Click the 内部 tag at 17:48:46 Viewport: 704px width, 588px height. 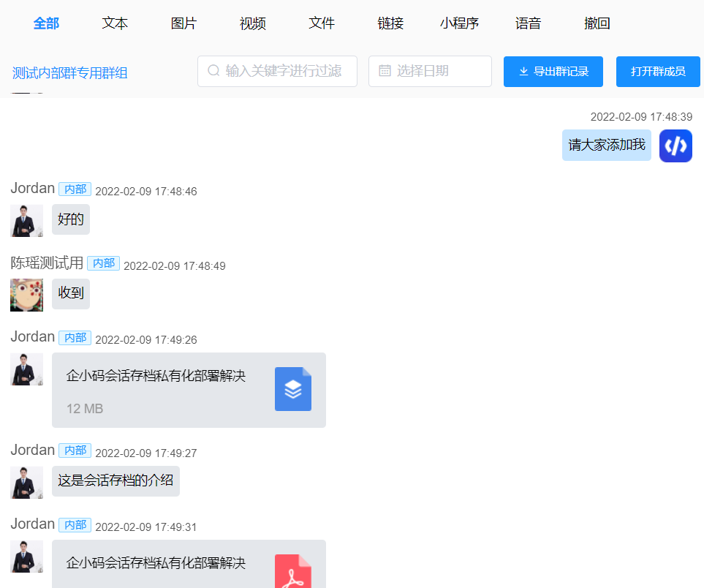(x=75, y=189)
